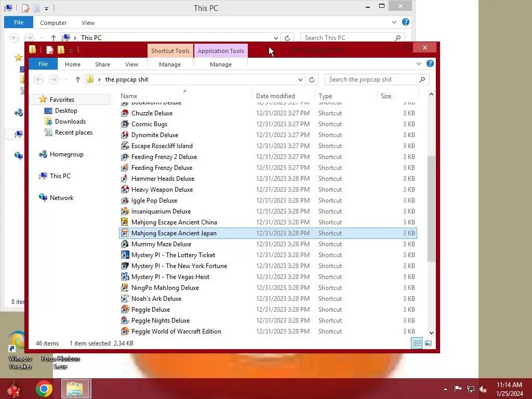Click the Mummy Maze Deluxe icon
The image size is (532, 399).
(x=125, y=244)
